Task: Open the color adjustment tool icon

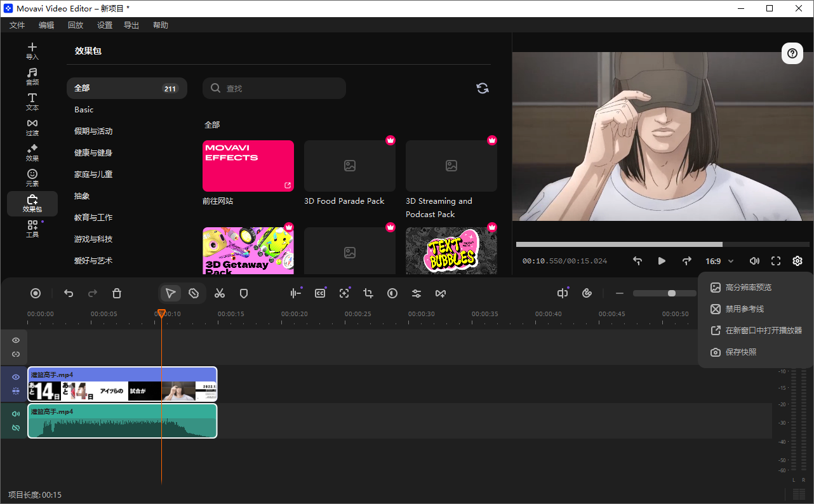Action: tap(392, 293)
